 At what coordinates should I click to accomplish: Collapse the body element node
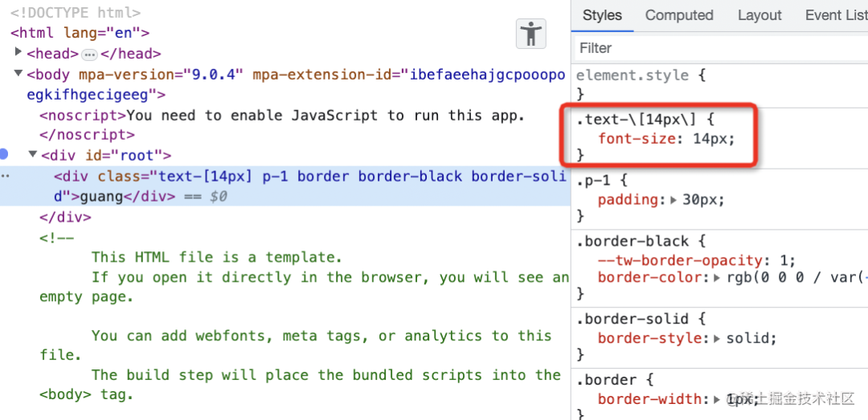coord(18,74)
